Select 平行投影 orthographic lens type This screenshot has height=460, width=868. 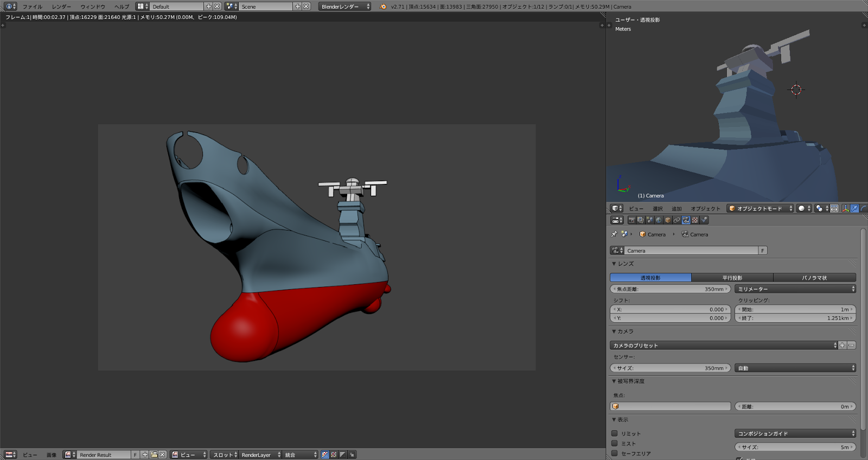(x=732, y=278)
